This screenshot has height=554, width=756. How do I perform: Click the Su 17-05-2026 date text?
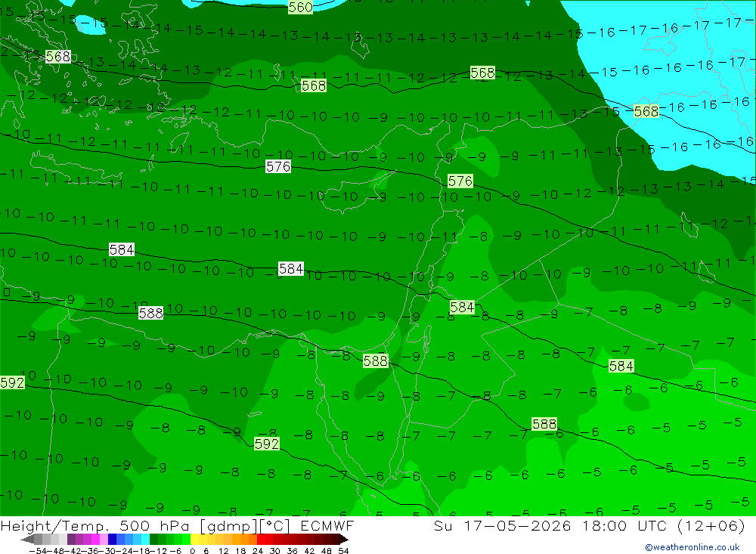503,525
